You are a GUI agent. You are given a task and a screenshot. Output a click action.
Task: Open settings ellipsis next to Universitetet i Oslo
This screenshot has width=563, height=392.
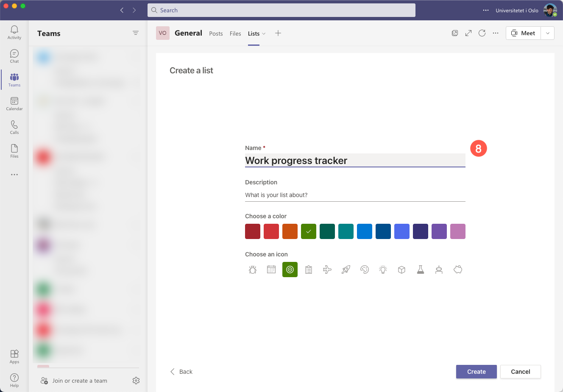pos(486,10)
